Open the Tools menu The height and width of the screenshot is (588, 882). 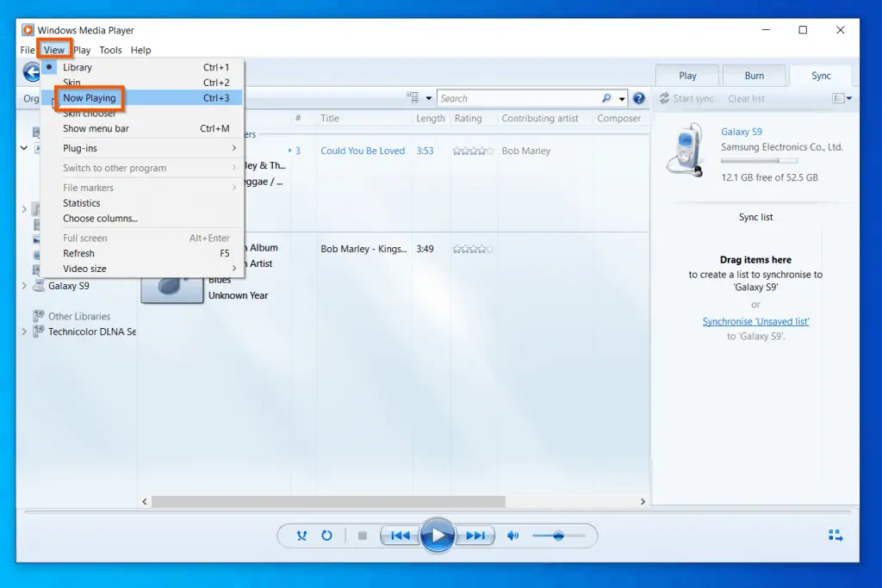tap(110, 50)
